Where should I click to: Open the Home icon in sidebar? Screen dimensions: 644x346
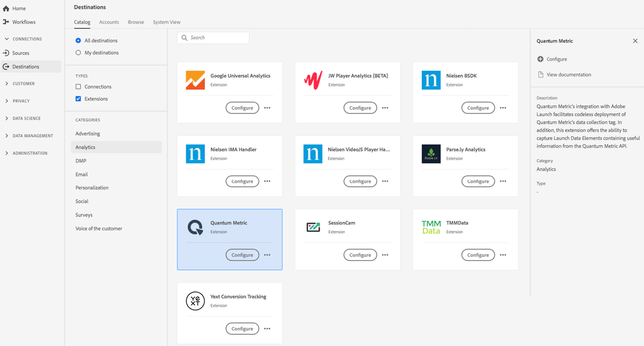pyautogui.click(x=6, y=8)
